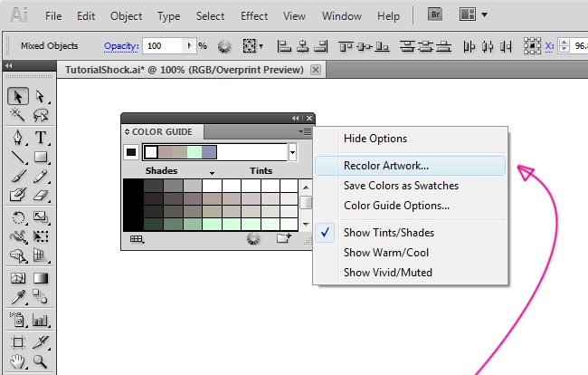588x375 pixels.
Task: Set the black base color swatch
Action: pos(131,152)
